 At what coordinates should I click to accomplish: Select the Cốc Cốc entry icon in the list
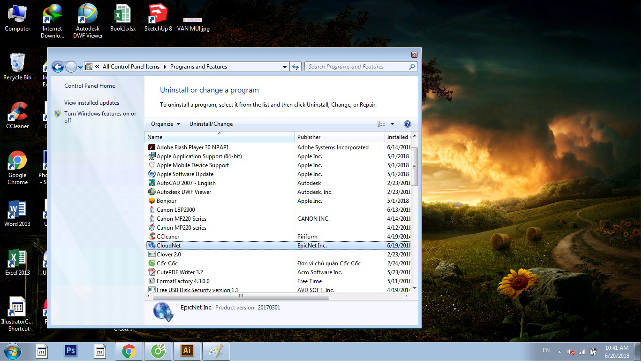[x=152, y=263]
